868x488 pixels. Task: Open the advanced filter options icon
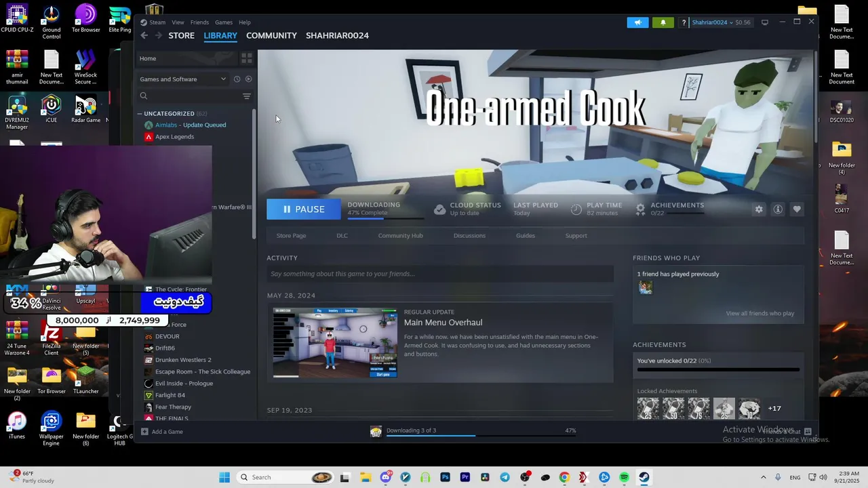[x=247, y=96]
